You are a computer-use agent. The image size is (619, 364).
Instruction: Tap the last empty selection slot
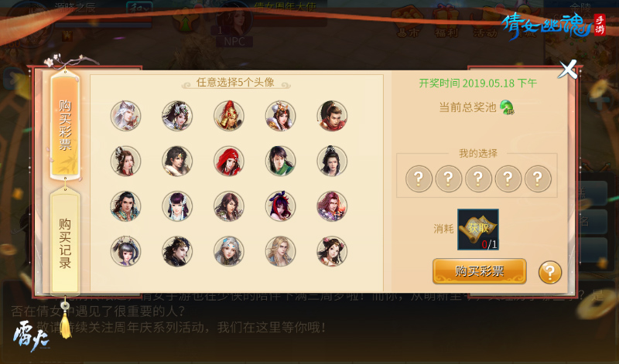pos(538,179)
